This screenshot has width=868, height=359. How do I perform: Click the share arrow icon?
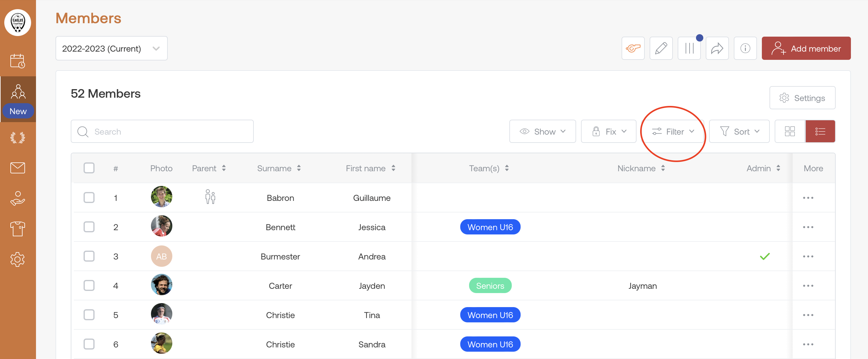click(717, 49)
